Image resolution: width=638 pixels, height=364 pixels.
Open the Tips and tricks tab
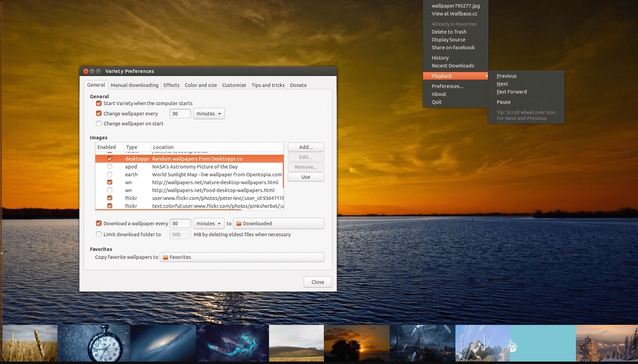[268, 85]
